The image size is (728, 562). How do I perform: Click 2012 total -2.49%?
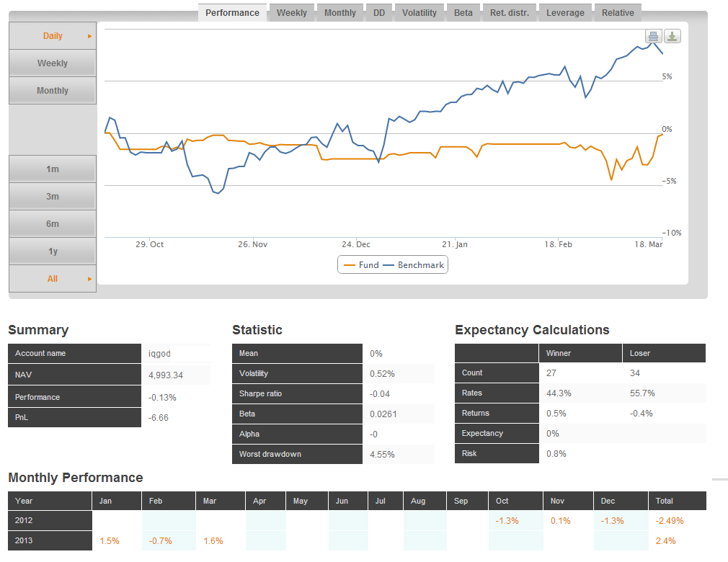[670, 521]
